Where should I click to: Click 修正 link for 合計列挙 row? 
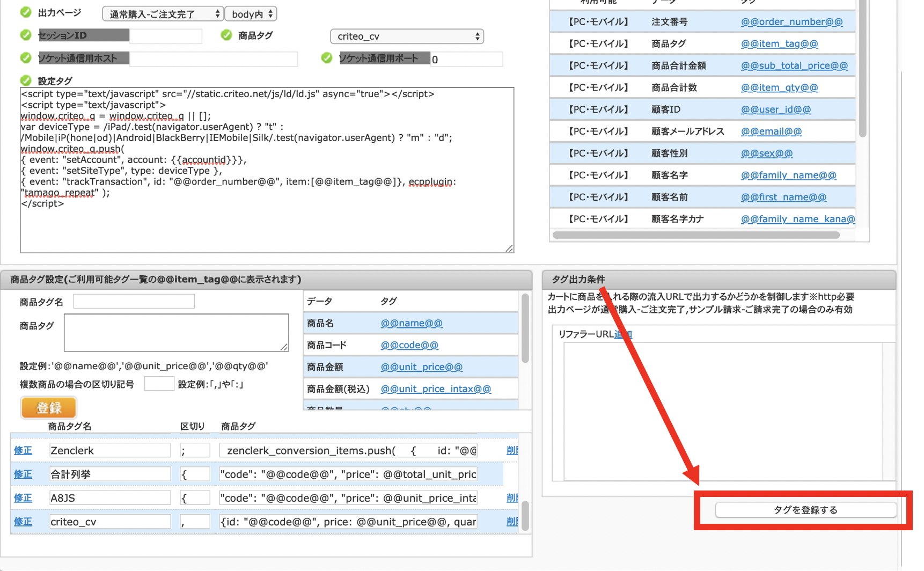[x=23, y=474]
